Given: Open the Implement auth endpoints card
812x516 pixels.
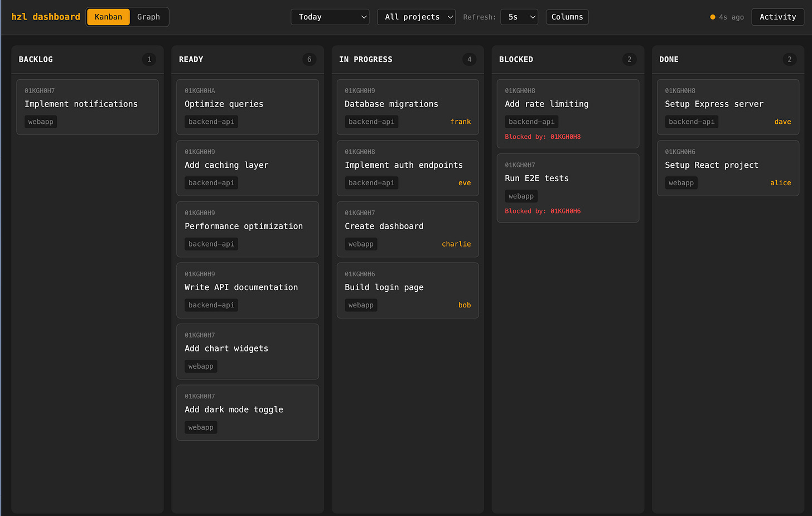Looking at the screenshot, I should click(408, 168).
